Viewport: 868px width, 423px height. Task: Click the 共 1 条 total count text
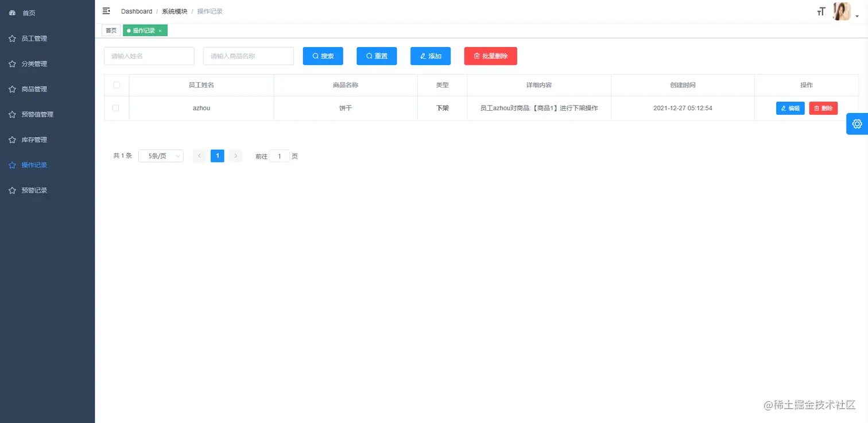[x=122, y=156]
